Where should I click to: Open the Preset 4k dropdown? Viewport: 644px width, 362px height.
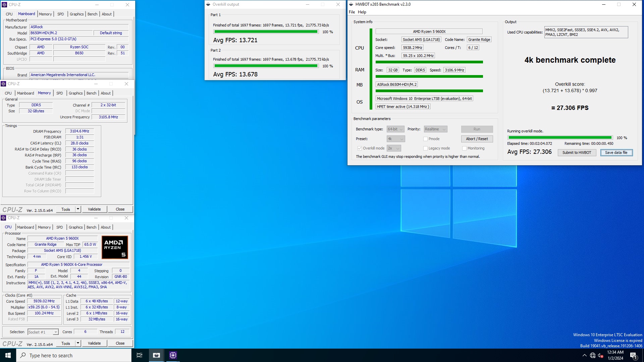click(396, 139)
